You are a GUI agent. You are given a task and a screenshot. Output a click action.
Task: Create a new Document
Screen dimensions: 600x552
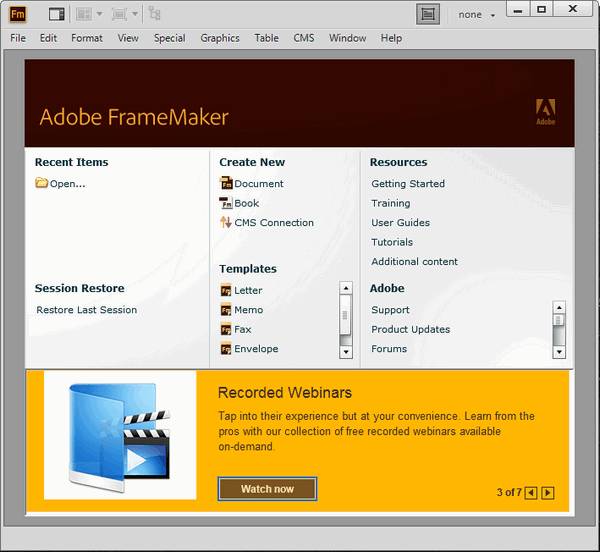(259, 184)
